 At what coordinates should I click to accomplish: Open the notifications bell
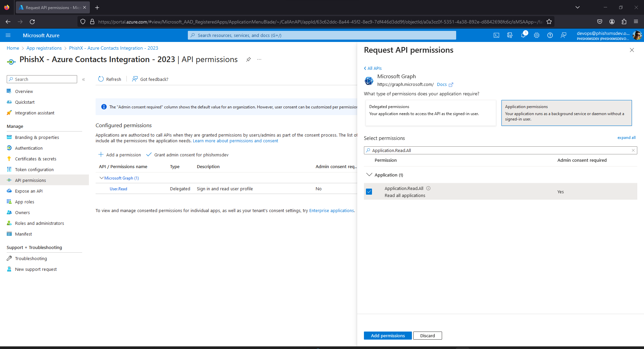(x=523, y=35)
